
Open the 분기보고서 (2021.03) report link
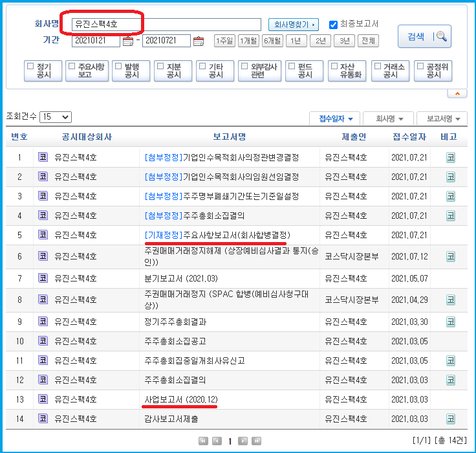[181, 278]
